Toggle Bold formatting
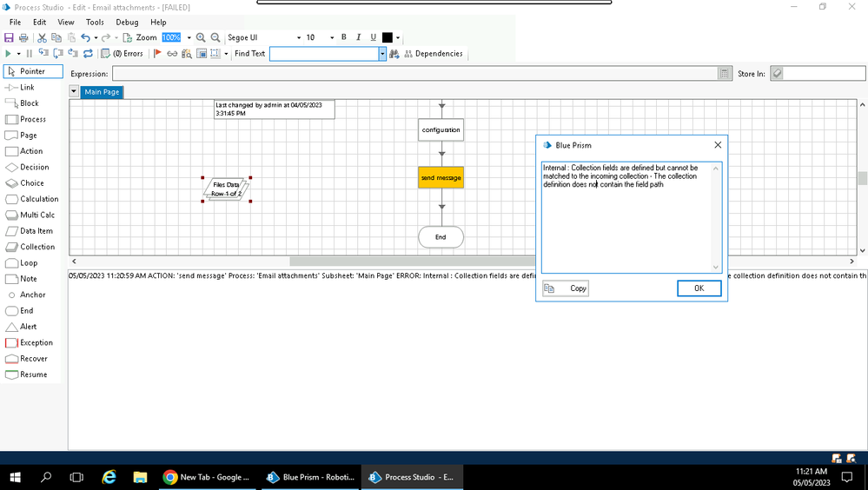This screenshot has width=868, height=490. [344, 37]
